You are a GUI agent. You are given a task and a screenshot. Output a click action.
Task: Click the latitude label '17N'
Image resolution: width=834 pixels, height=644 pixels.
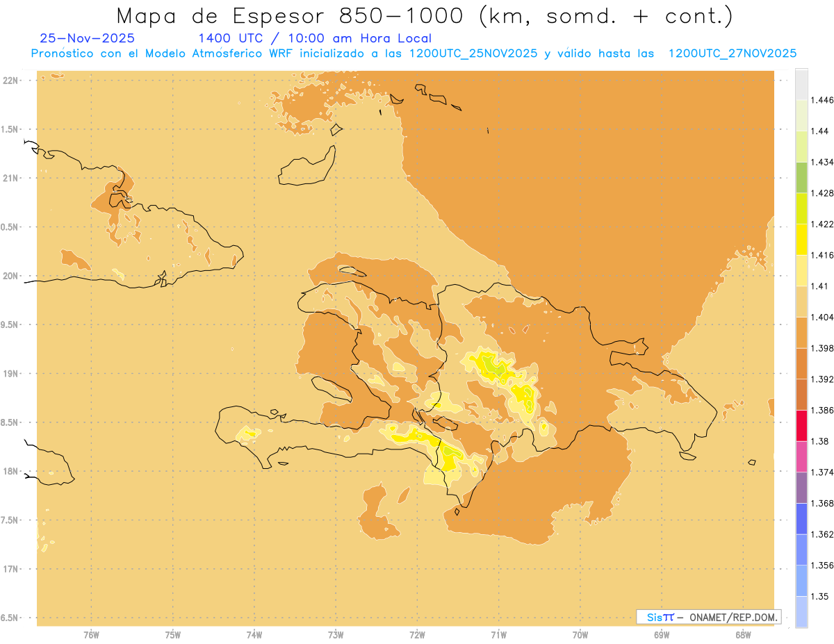10,569
